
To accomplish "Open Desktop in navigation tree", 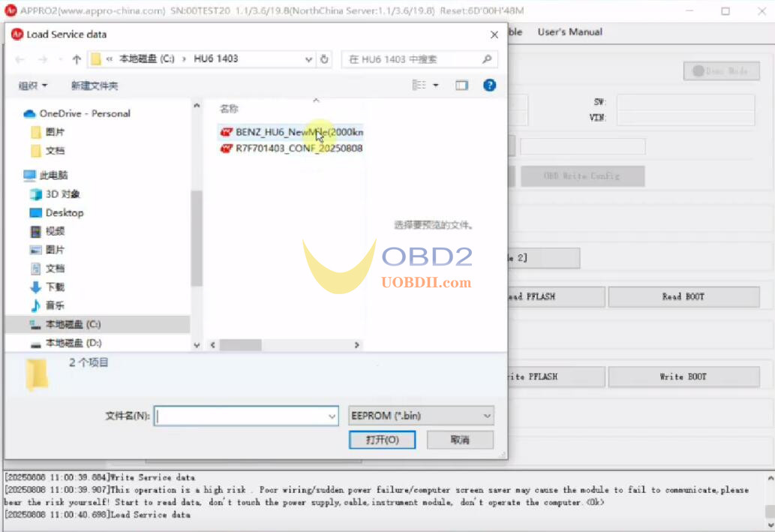I will tap(65, 212).
